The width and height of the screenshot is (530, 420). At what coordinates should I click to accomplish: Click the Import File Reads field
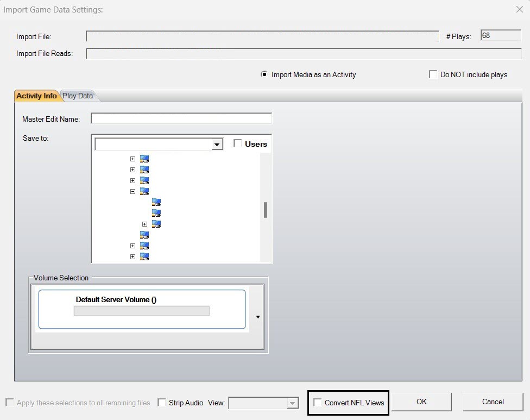point(304,53)
